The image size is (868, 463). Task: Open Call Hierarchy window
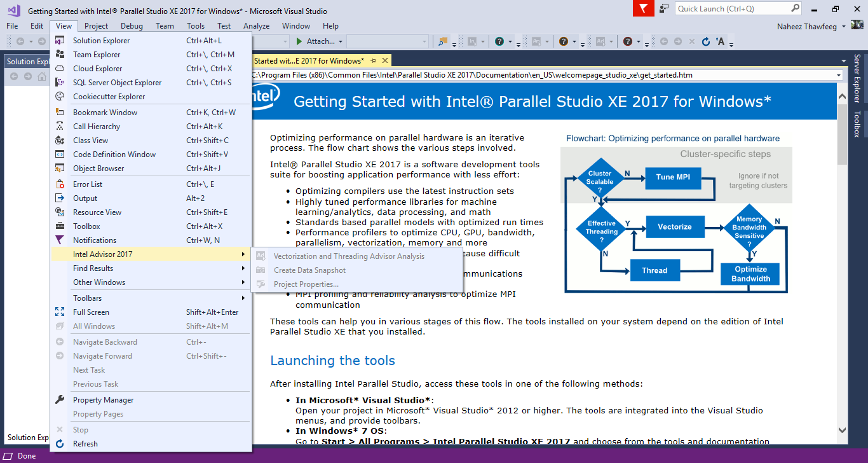(x=151, y=127)
